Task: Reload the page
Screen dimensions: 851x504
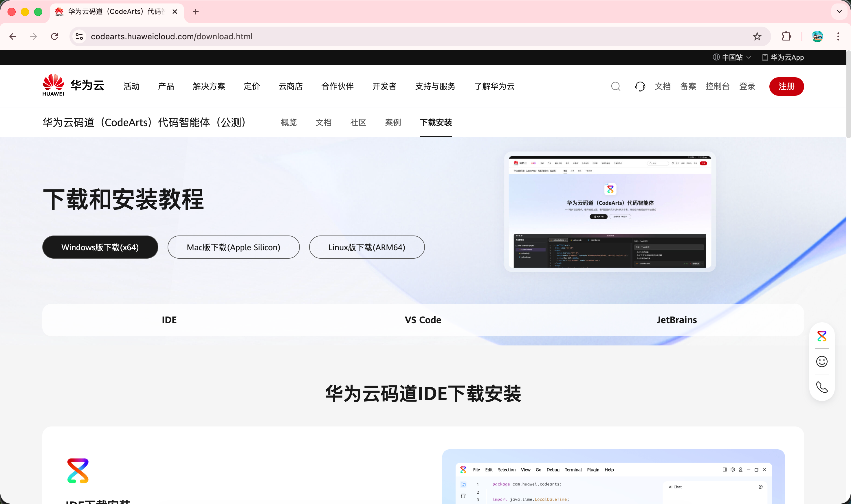Action: 54,36
